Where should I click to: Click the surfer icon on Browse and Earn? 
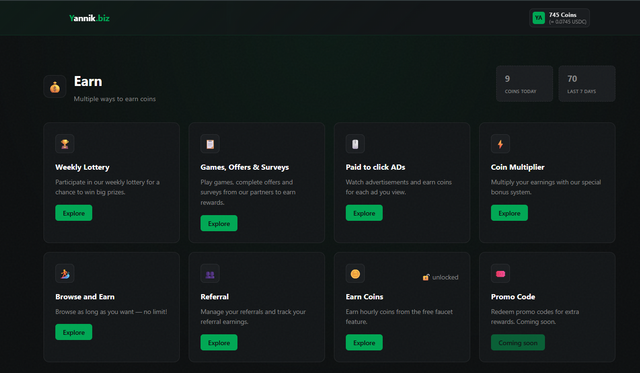65,273
